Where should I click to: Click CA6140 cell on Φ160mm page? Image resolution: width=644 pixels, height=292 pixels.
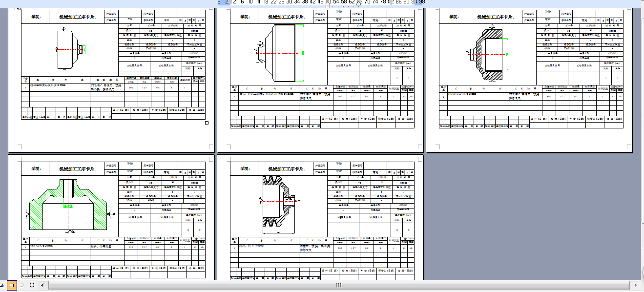[360, 48]
